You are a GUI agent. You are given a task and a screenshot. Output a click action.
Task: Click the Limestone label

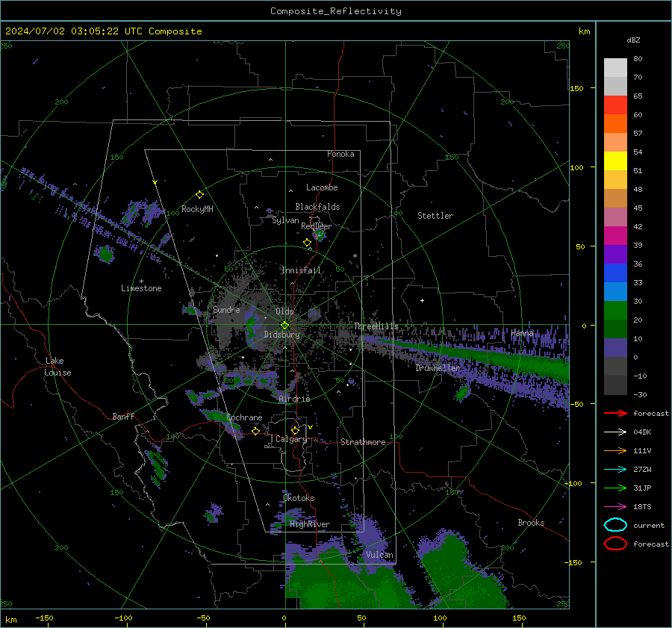click(141, 288)
